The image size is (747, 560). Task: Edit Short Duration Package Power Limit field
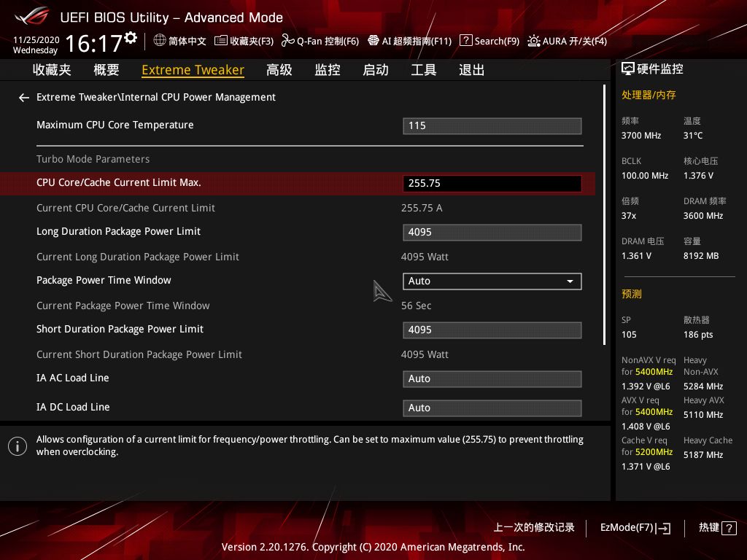[492, 330]
